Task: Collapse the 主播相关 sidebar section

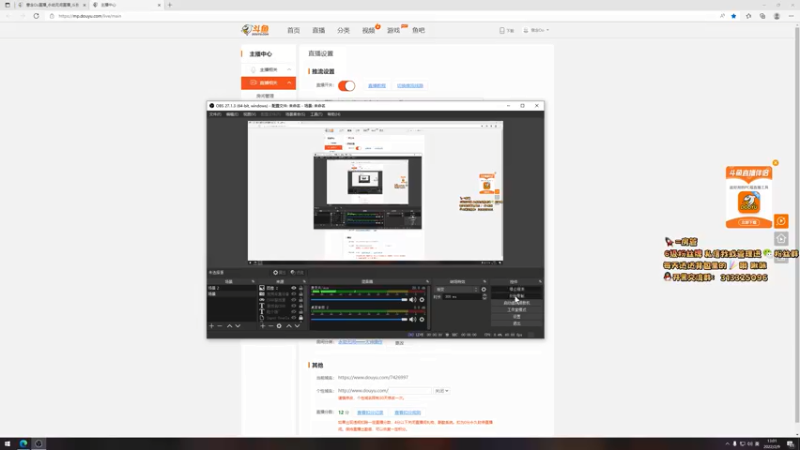Action: pos(268,69)
